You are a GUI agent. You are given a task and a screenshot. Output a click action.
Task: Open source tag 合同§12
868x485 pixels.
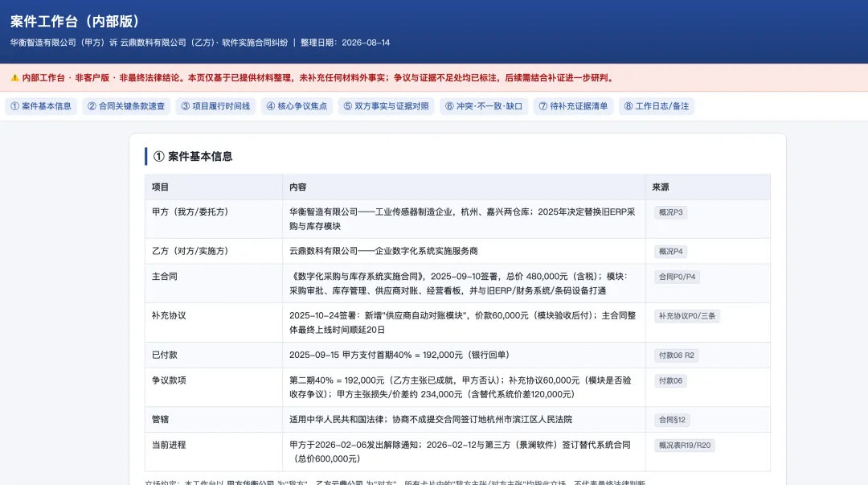coord(672,420)
